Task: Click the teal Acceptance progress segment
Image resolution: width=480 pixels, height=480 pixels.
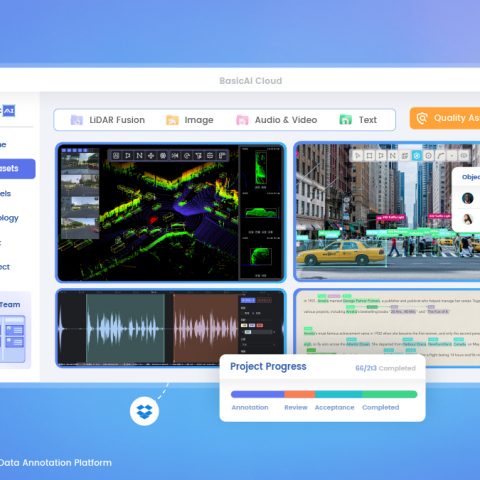Action: (338, 394)
